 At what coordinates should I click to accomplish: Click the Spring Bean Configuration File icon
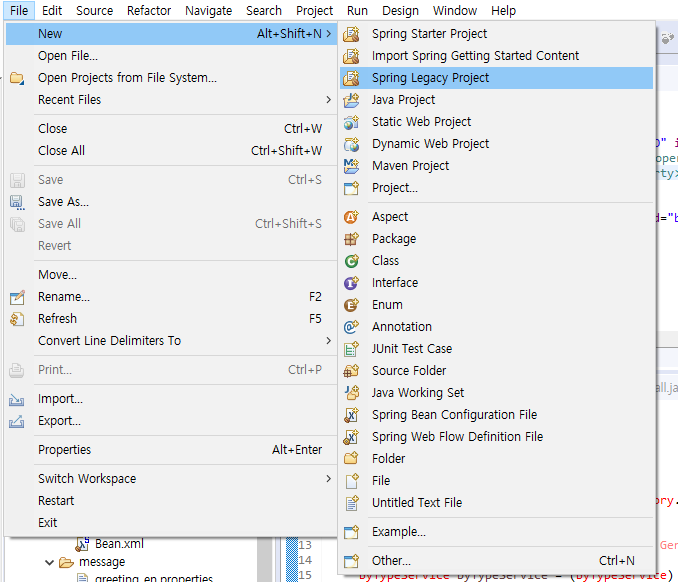tap(351, 415)
